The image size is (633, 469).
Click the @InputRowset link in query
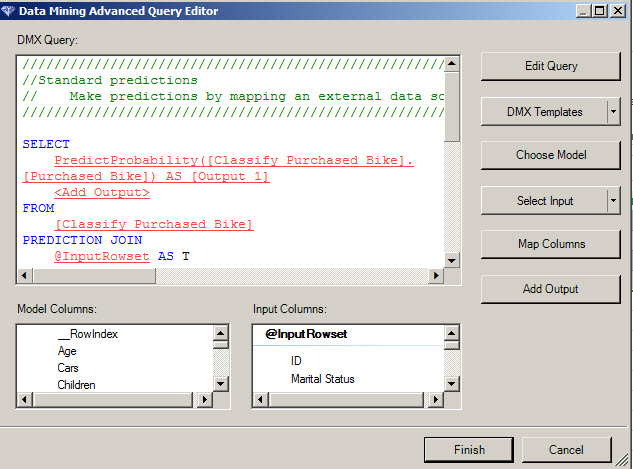point(102,256)
